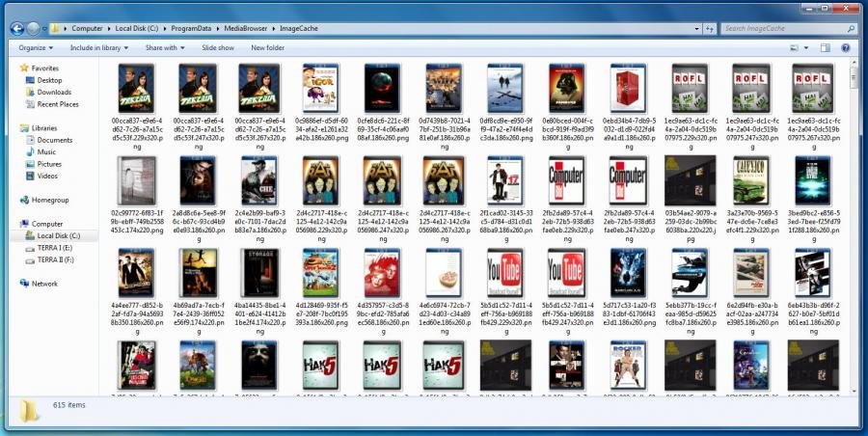Select the Igor movie poster thumbnail

click(x=320, y=88)
